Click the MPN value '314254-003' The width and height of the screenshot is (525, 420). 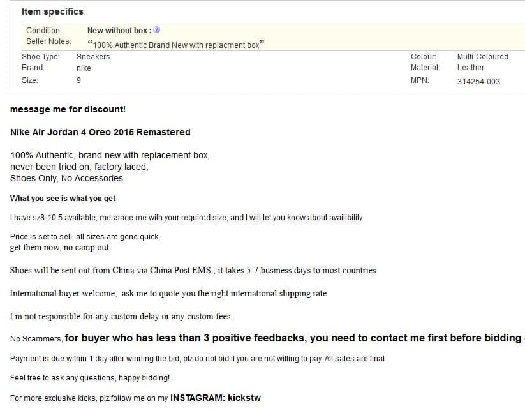478,82
